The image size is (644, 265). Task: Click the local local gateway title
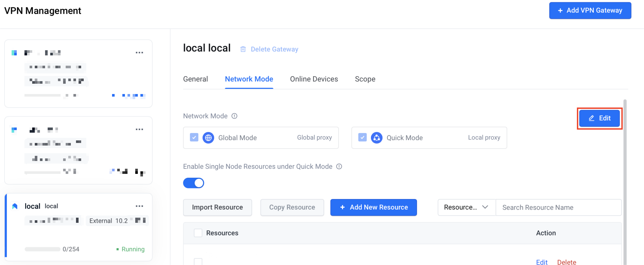pyautogui.click(x=207, y=48)
